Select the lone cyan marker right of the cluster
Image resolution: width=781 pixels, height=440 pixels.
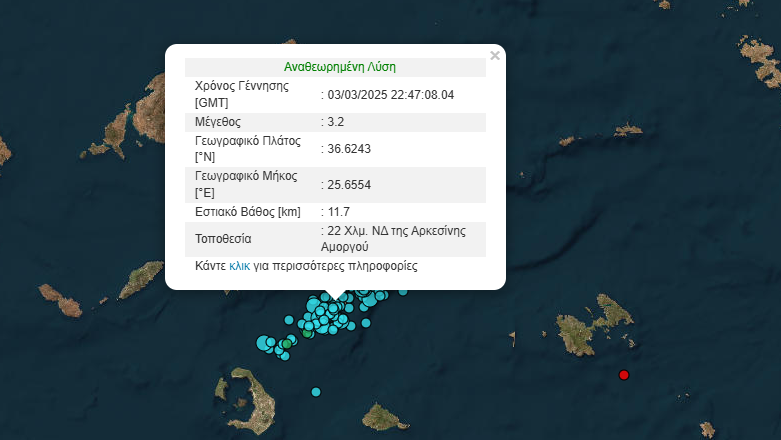pyautogui.click(x=366, y=323)
